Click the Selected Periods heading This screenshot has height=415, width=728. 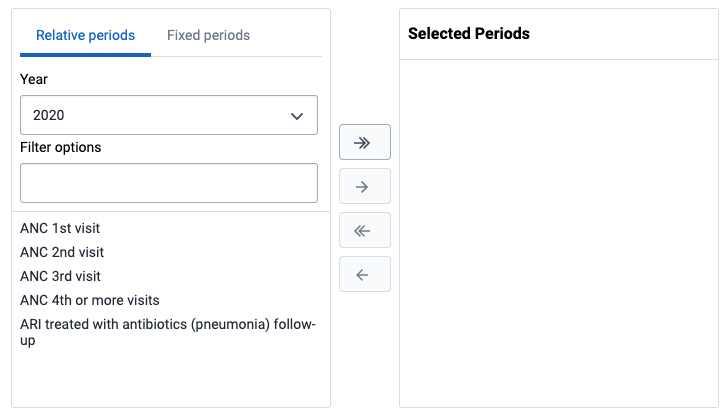pyautogui.click(x=469, y=34)
